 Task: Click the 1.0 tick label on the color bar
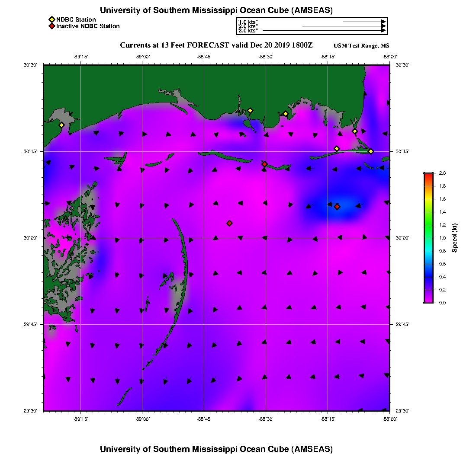[442, 238]
